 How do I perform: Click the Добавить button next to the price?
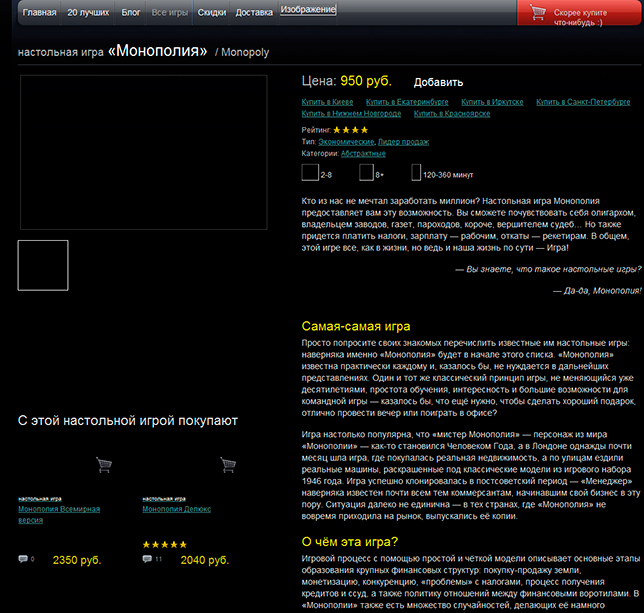438,82
